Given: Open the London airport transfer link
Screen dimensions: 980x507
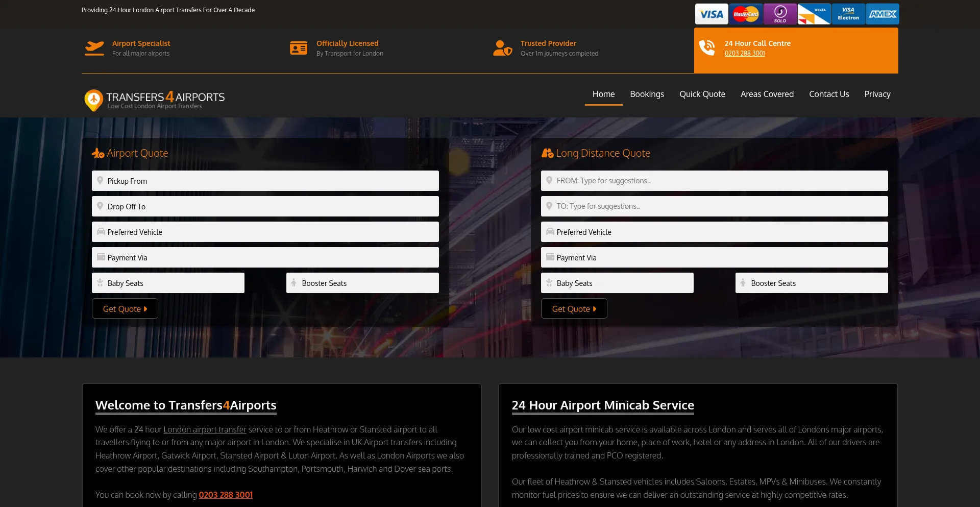Looking at the screenshot, I should [205, 429].
